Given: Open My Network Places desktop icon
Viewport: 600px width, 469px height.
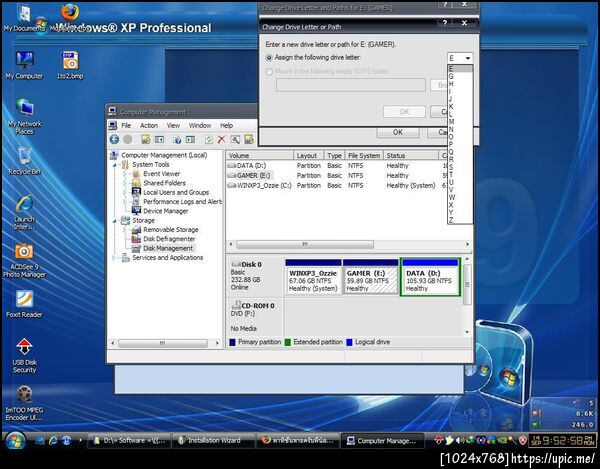Looking at the screenshot, I should tap(24, 117).
